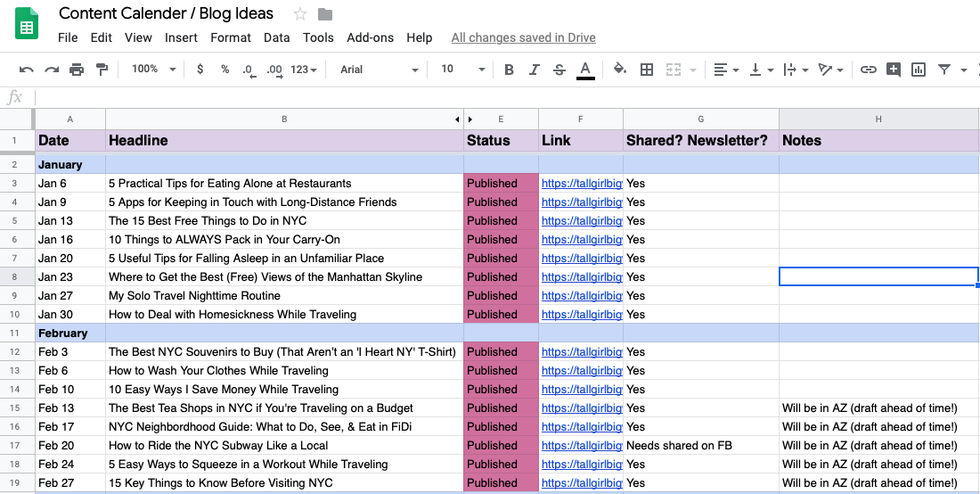The width and height of the screenshot is (980, 494).
Task: Select the Notes cell for Feb 13
Action: (878, 408)
